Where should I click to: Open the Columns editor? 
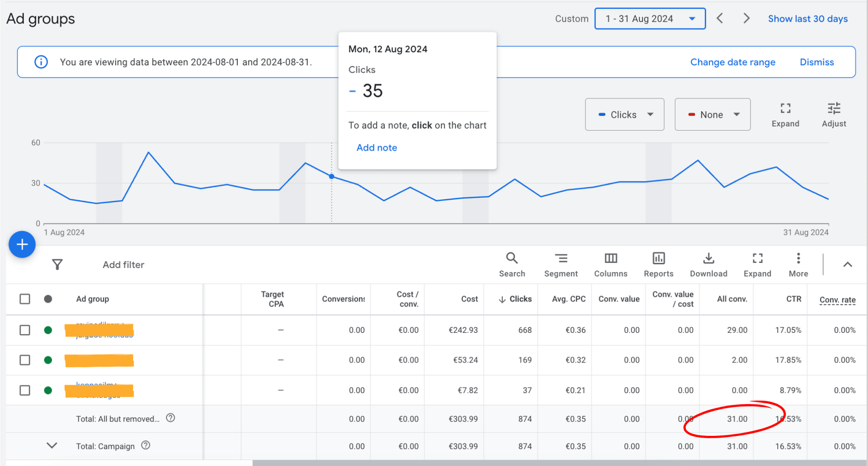click(x=610, y=264)
